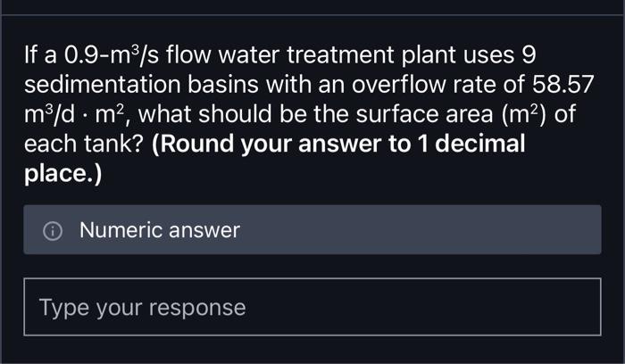Click the number 9 after the word uses
The image size is (625, 364).
coord(527,56)
